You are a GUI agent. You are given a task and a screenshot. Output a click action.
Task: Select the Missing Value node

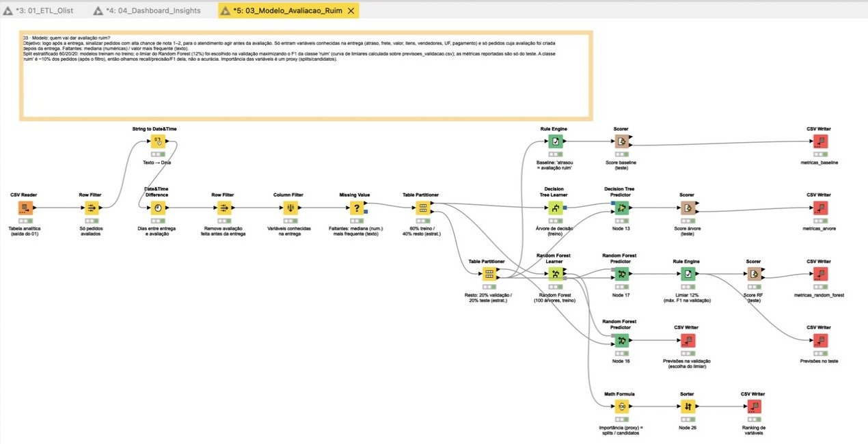coord(356,208)
